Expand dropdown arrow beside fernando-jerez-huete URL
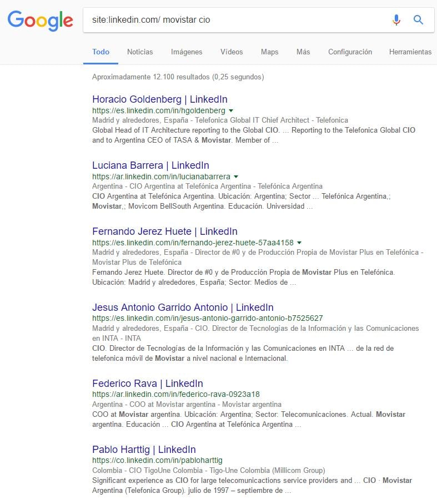The width and height of the screenshot is (437, 504). point(299,243)
